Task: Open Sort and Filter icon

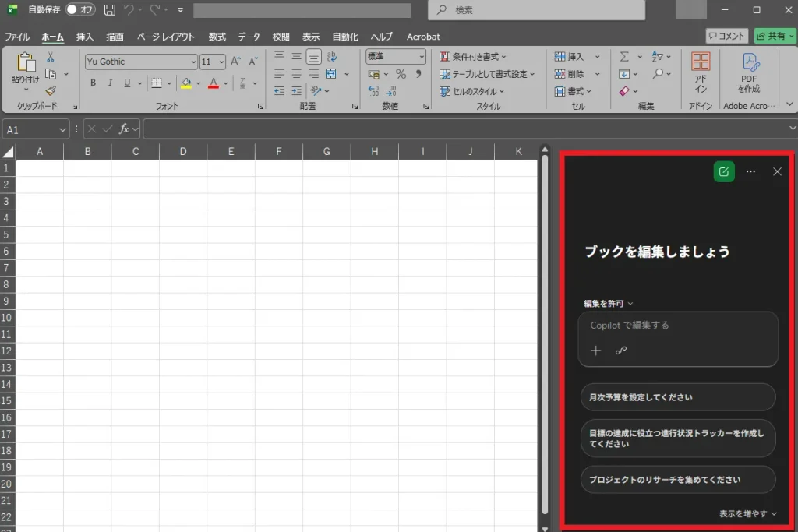Action: [658, 56]
